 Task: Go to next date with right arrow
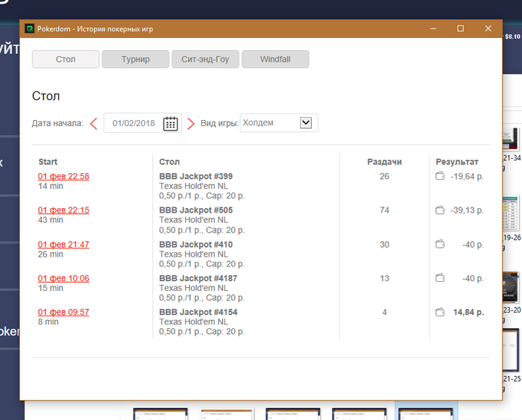[191, 124]
